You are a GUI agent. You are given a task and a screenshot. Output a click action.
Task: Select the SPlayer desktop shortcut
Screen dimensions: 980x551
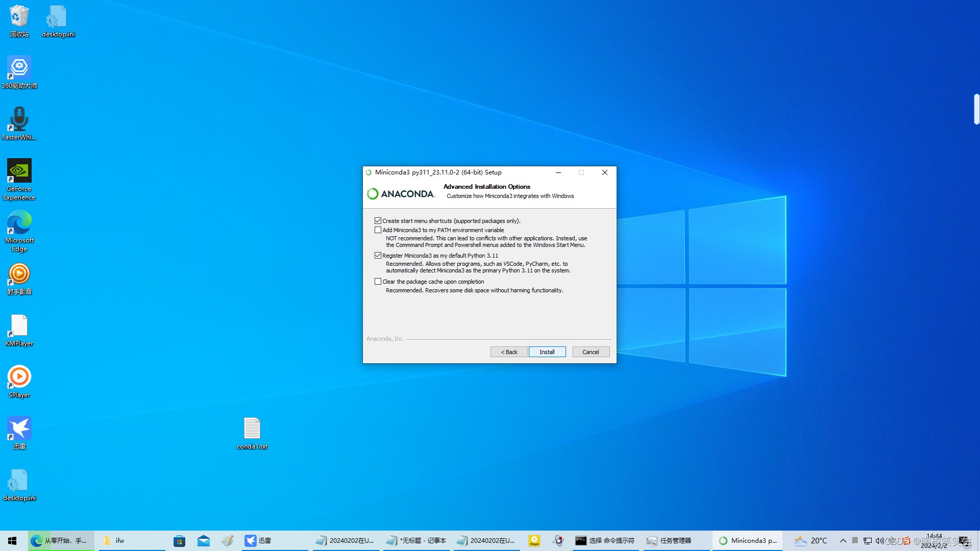(19, 382)
